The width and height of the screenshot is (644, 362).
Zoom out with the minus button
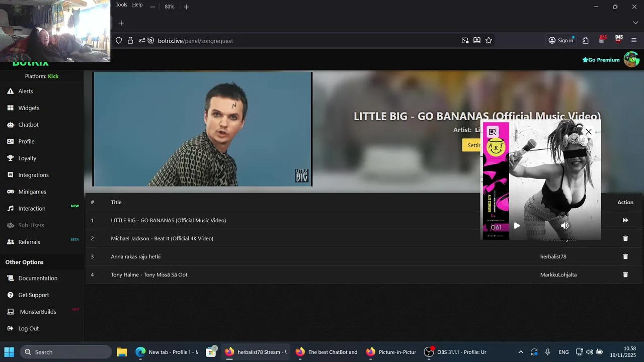point(152,7)
